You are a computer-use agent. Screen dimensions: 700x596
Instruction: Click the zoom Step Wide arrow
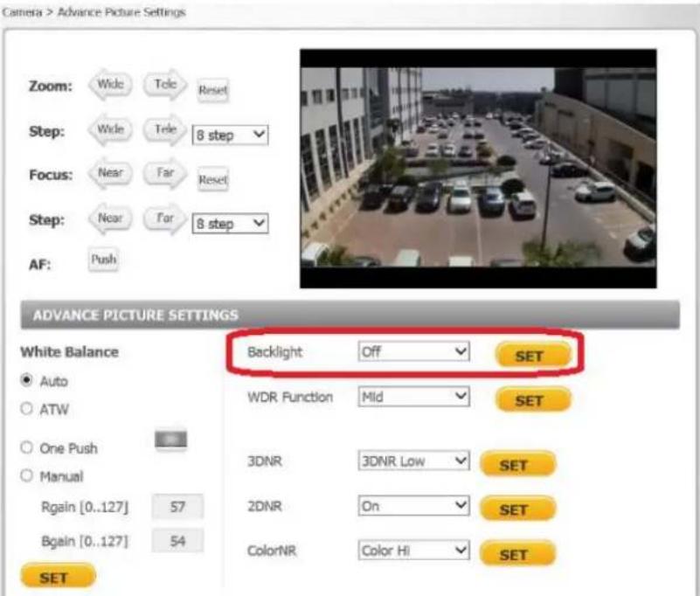110,129
